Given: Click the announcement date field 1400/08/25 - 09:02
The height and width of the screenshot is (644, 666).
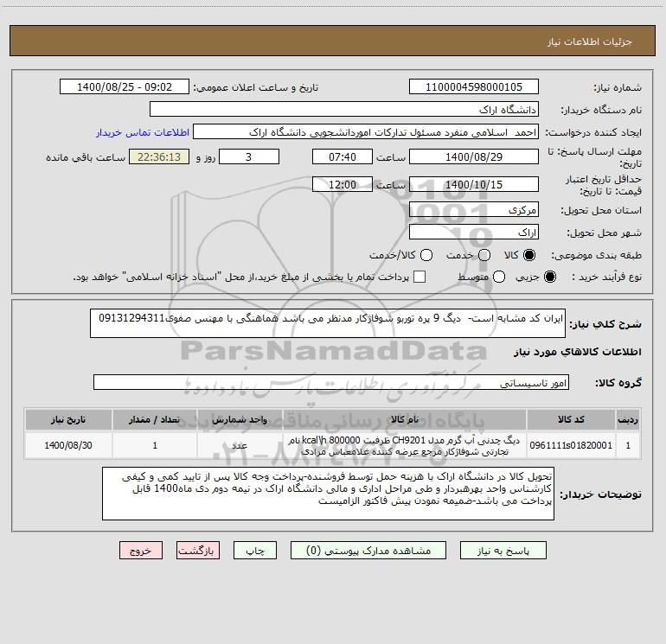Looking at the screenshot, I should (125, 87).
